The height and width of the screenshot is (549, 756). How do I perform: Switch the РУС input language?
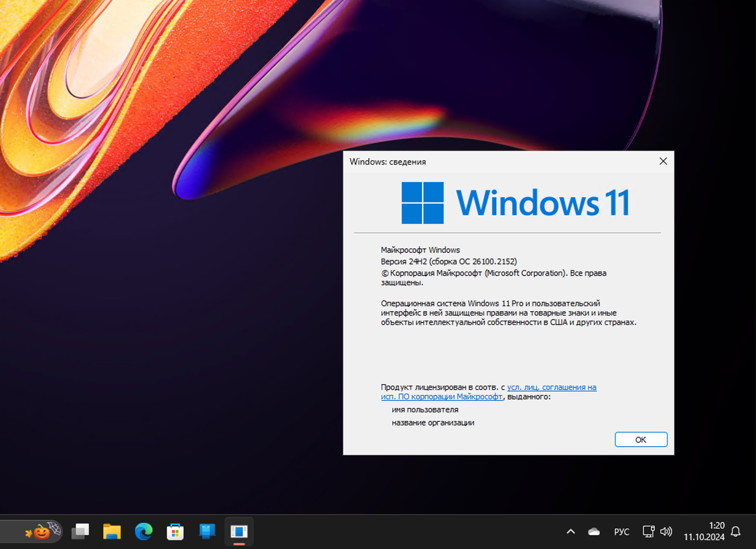tap(621, 532)
